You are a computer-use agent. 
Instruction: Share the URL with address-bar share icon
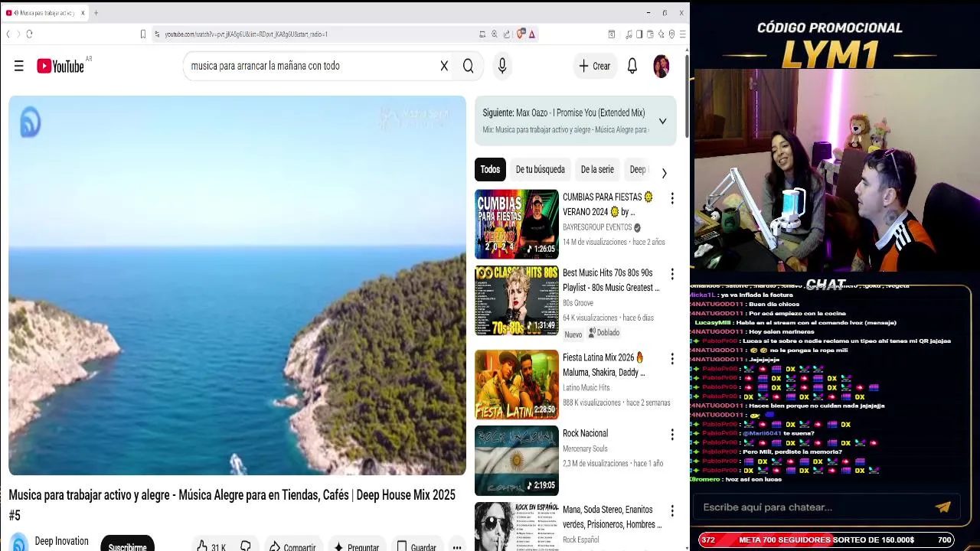tap(507, 34)
